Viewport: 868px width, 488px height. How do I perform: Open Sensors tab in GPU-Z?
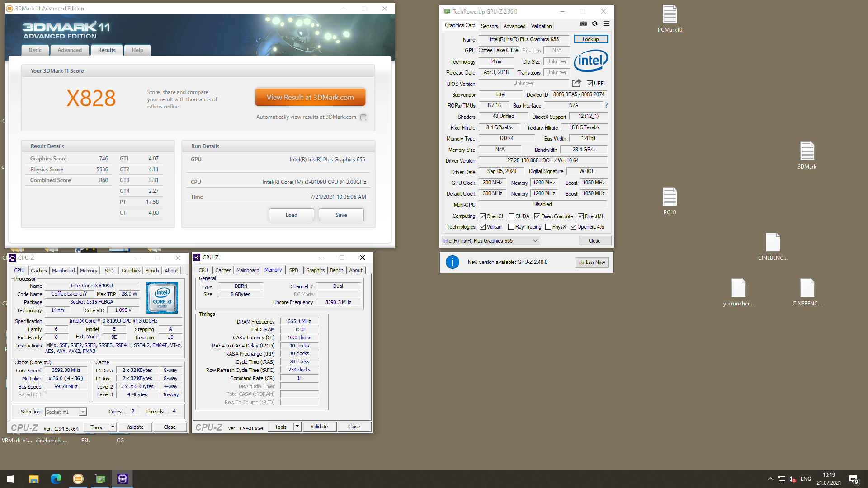click(x=489, y=26)
